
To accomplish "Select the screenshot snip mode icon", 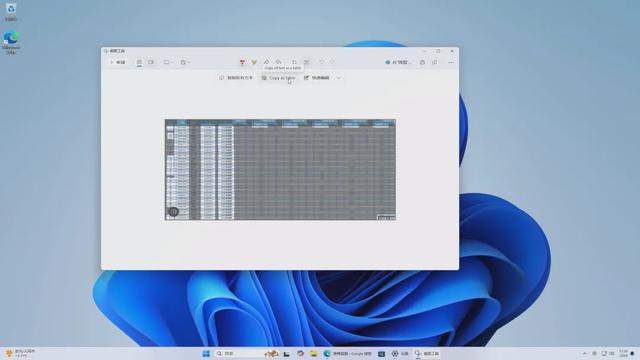I will point(139,62).
